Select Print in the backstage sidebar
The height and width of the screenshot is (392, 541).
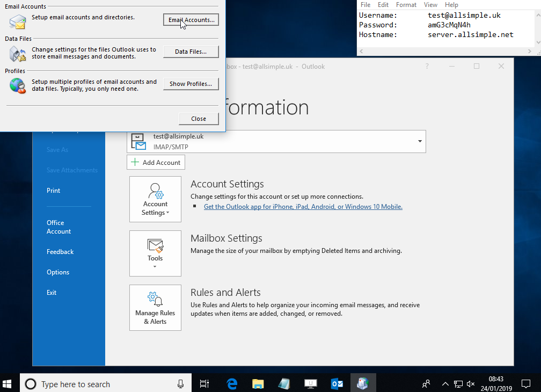pyautogui.click(x=53, y=191)
